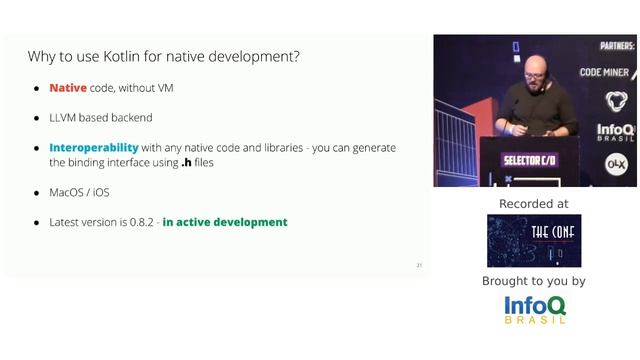
Task: Select the green 'in active development' text
Action: [x=225, y=222]
